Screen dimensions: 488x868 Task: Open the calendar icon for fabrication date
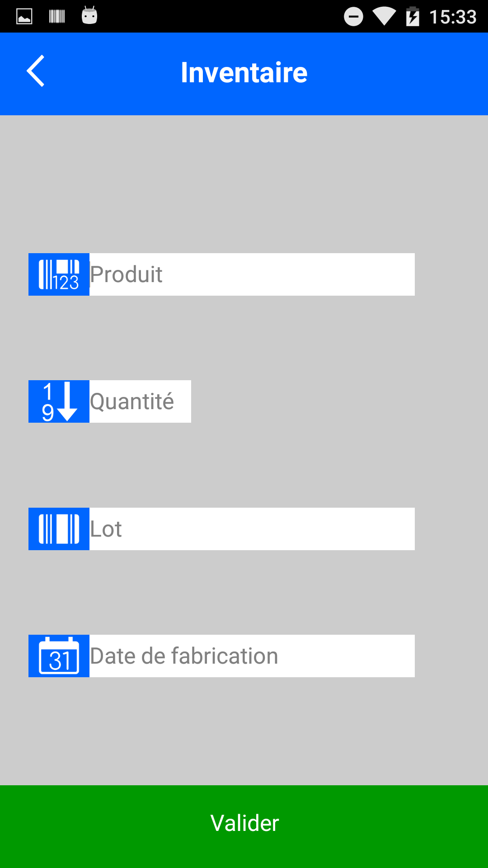tap(59, 656)
